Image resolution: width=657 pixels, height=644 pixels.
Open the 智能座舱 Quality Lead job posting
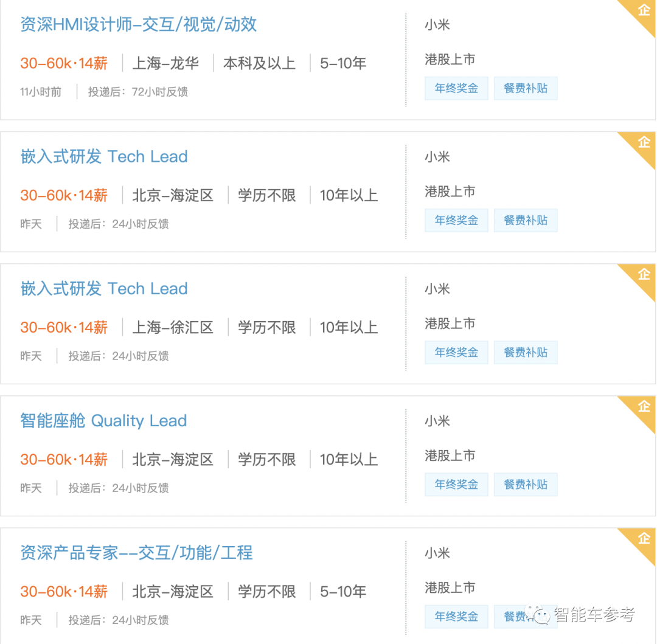coord(103,420)
